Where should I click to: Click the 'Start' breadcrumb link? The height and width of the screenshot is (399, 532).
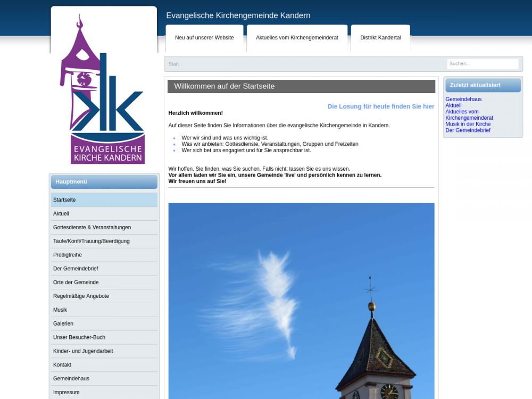tap(173, 64)
